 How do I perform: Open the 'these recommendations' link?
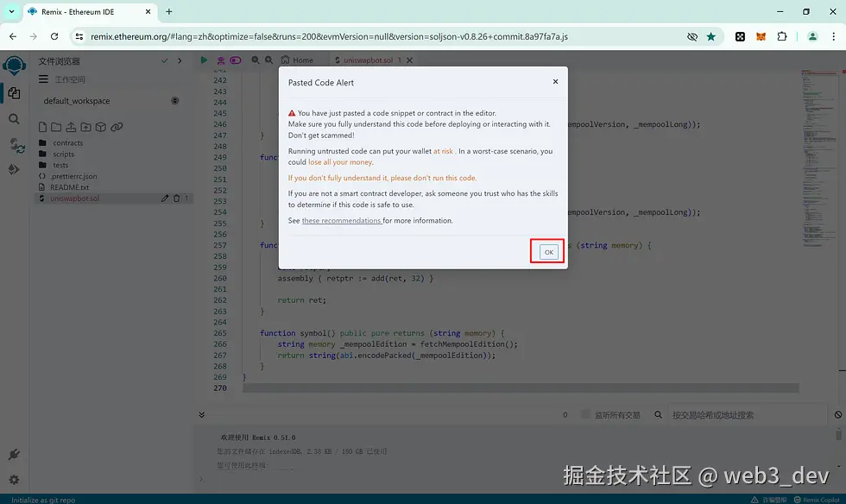point(342,221)
